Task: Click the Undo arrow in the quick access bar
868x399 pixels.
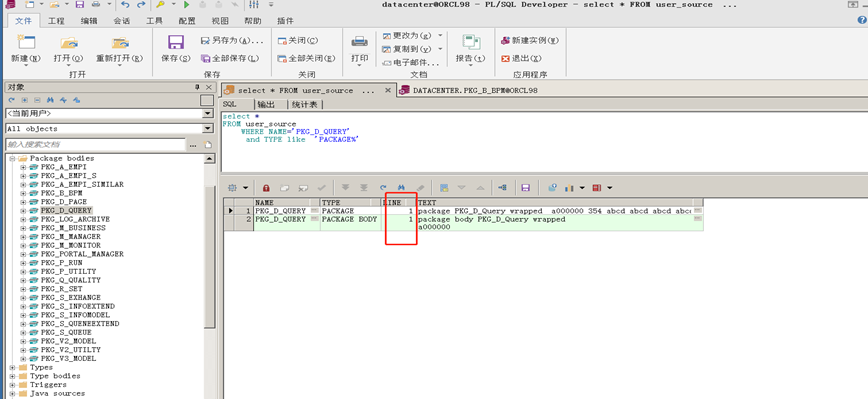Action: click(x=126, y=4)
